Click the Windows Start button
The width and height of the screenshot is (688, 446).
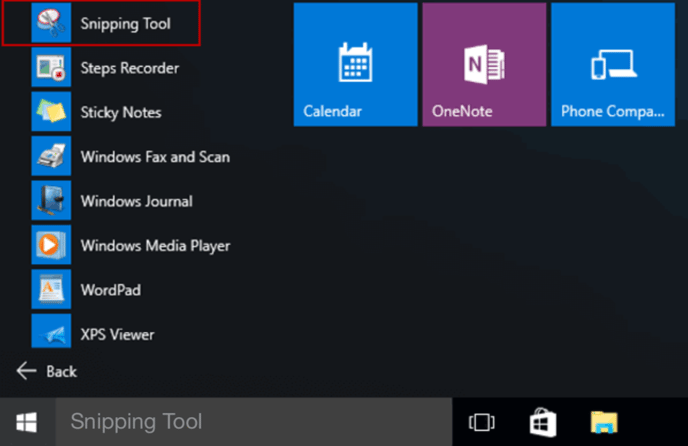pyautogui.click(x=26, y=422)
